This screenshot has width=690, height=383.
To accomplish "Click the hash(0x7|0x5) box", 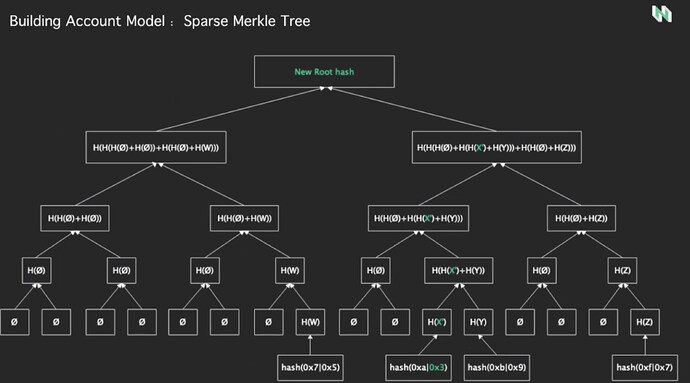I will [x=310, y=368].
